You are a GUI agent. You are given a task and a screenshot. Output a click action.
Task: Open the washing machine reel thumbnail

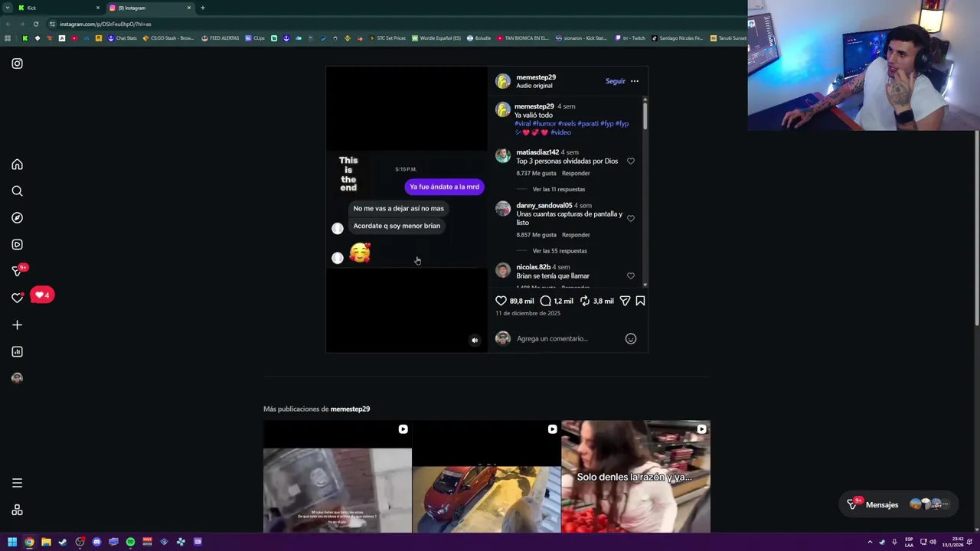[338, 477]
